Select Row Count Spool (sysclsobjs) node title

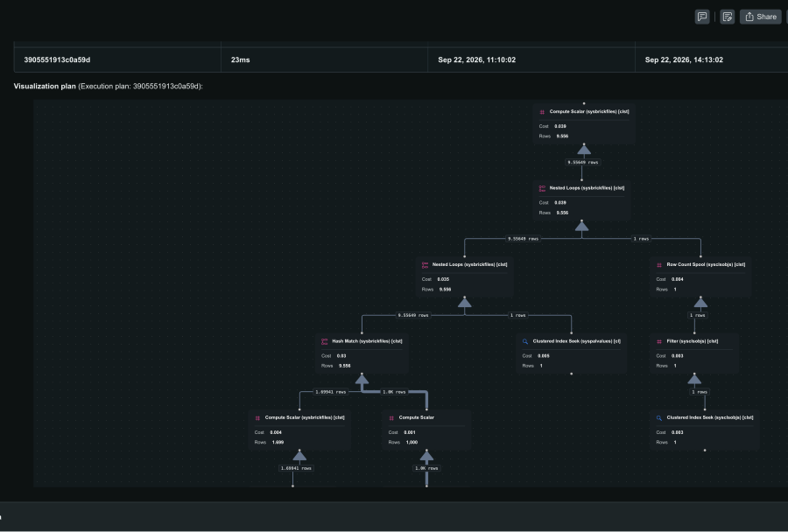point(706,264)
